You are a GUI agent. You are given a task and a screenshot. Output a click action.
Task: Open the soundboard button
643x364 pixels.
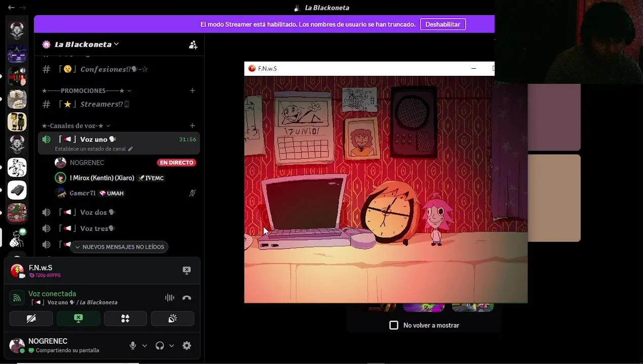[x=172, y=318]
